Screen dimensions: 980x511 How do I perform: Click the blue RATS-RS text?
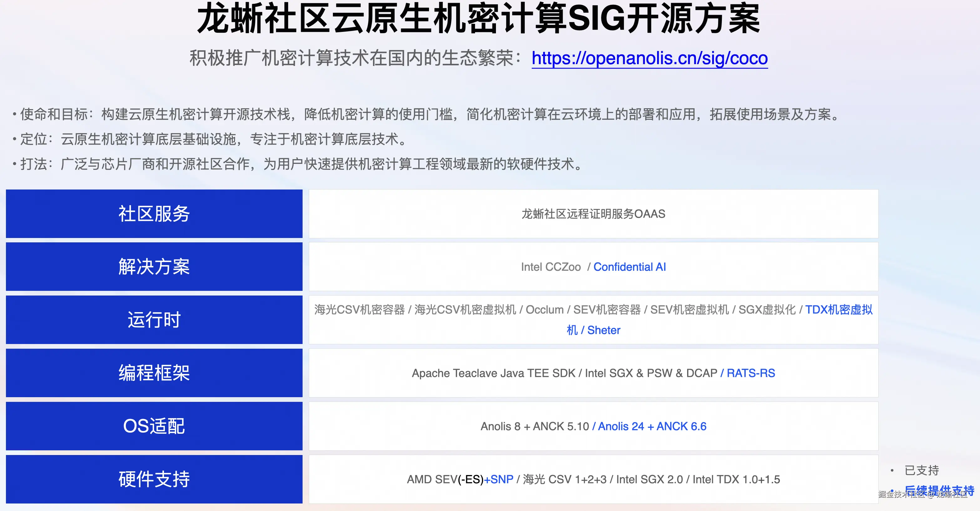(751, 373)
